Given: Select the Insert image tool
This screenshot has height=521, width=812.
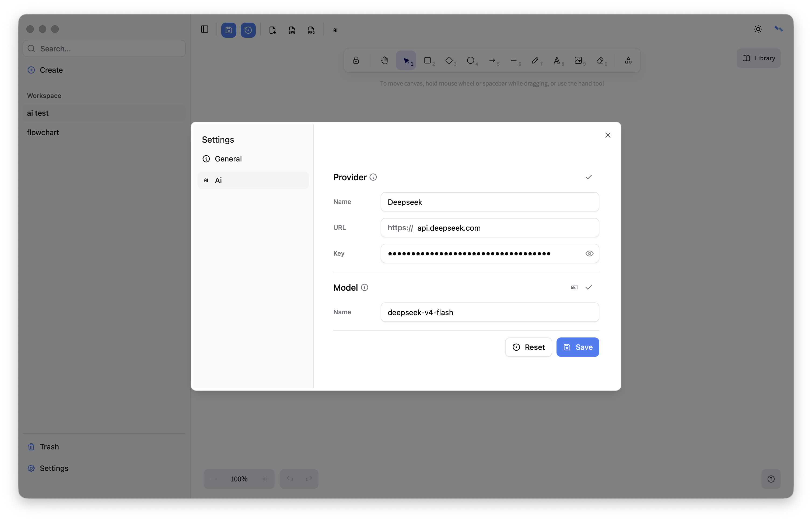Looking at the screenshot, I should click(x=579, y=61).
